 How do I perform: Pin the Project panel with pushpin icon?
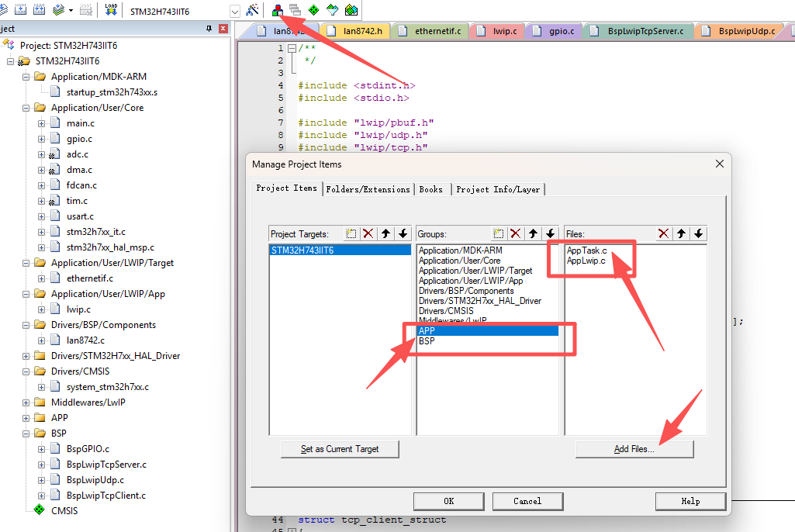[x=208, y=29]
